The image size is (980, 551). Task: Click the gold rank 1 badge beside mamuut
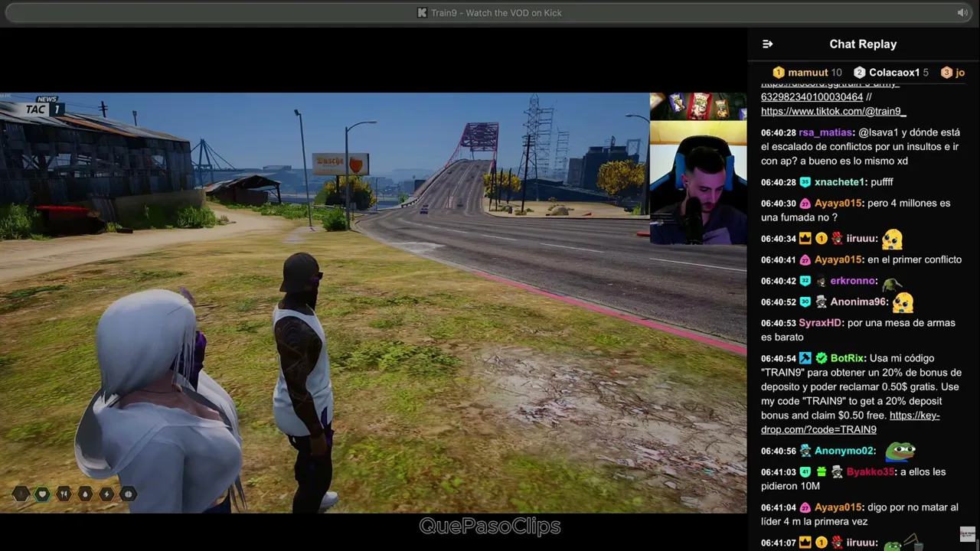coord(779,73)
